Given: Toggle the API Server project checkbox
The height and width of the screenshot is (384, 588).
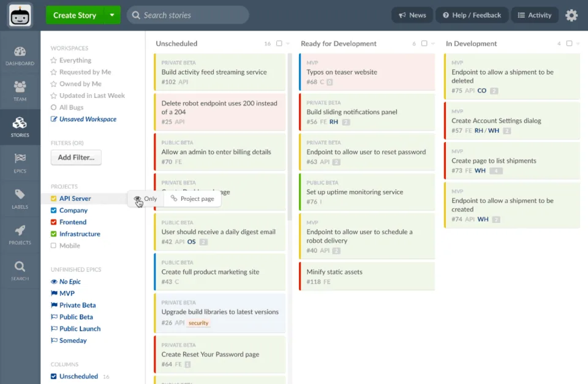Looking at the screenshot, I should pyautogui.click(x=54, y=199).
